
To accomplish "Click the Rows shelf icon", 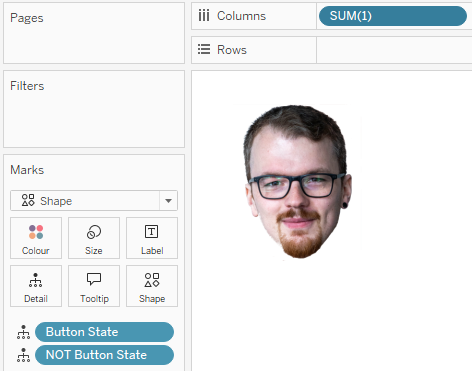I will click(x=204, y=49).
